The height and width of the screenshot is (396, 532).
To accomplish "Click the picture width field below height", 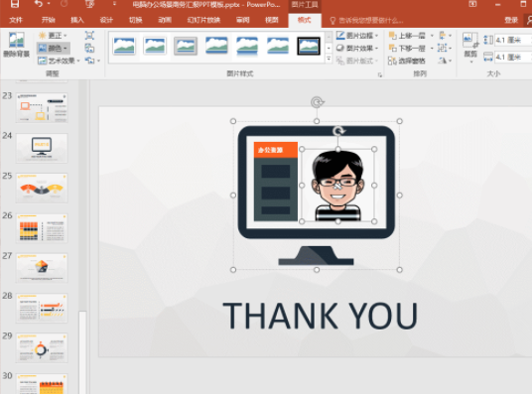I will click(x=513, y=57).
